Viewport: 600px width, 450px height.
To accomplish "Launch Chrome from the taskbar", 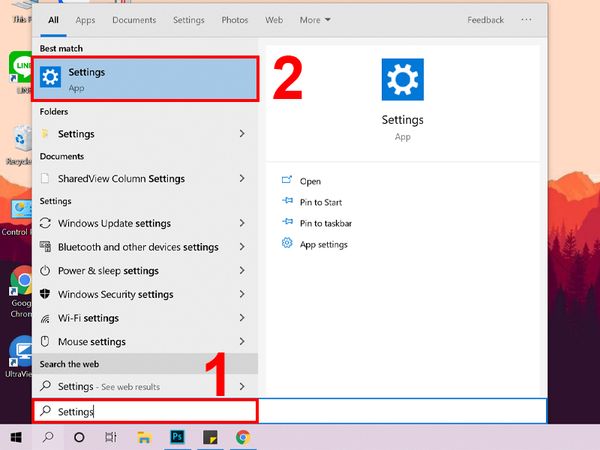I will click(242, 437).
